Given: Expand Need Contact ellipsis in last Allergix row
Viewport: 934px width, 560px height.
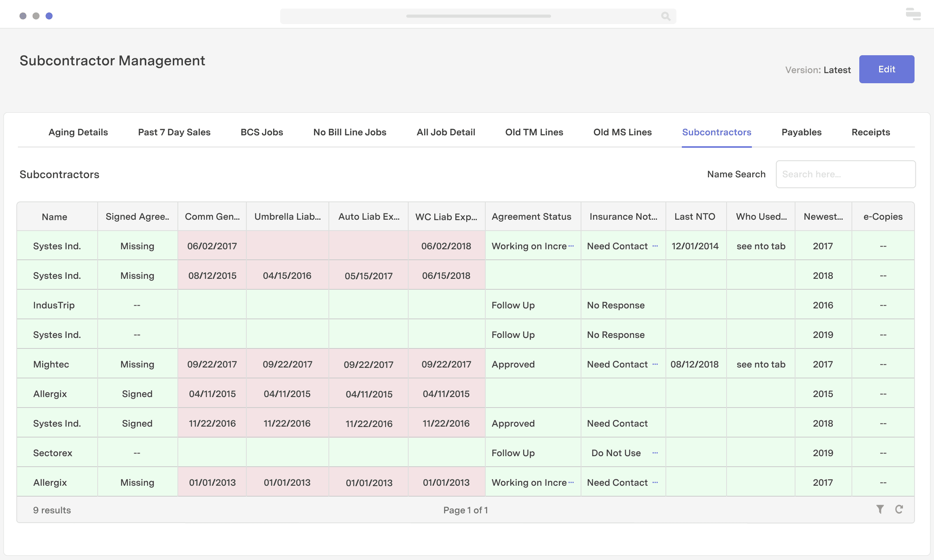Looking at the screenshot, I should [655, 482].
